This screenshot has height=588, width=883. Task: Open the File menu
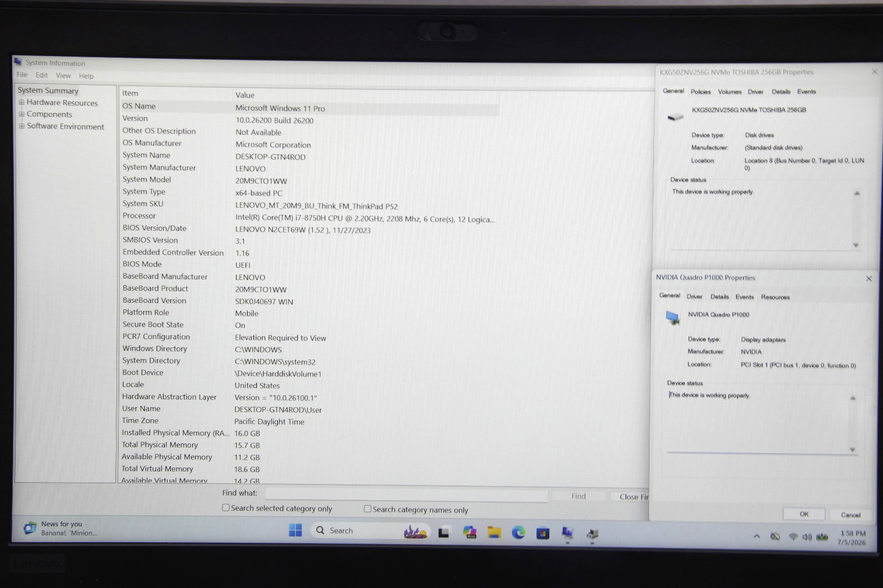(x=22, y=74)
